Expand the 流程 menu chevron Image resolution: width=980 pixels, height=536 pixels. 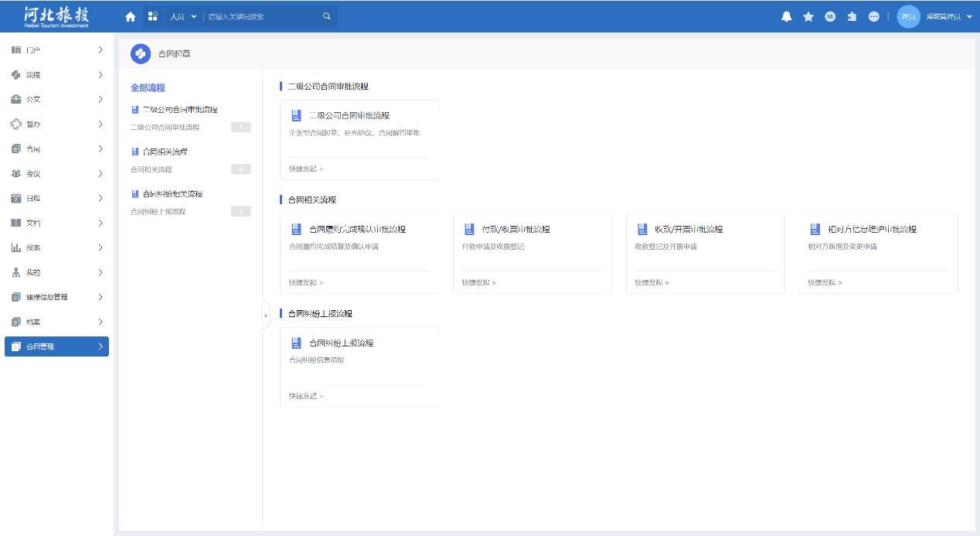(100, 75)
